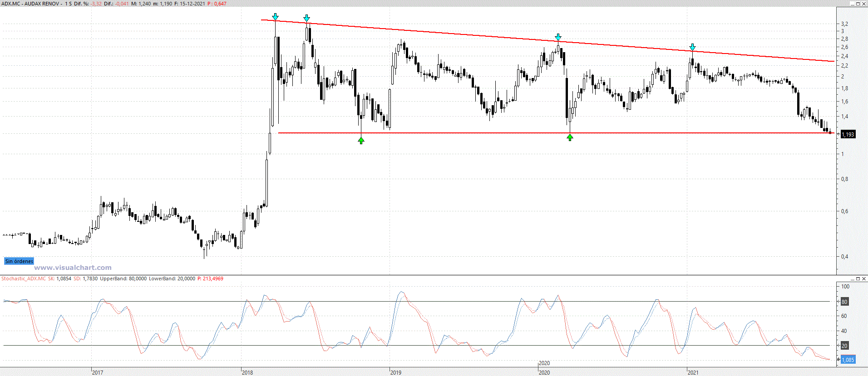
Task: Select the cyan down arrow above 2020 peak
Action: [x=558, y=37]
